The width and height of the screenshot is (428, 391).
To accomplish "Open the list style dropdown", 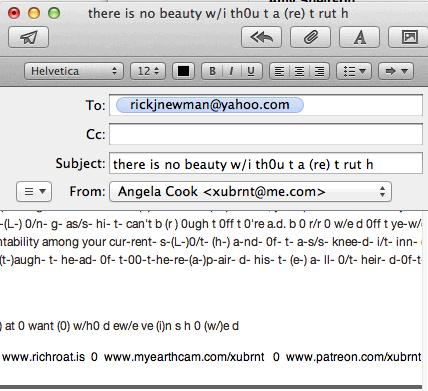I will [354, 71].
